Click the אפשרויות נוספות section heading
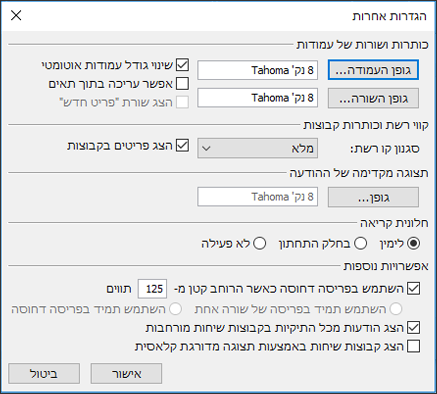This screenshot has width=437, height=394. (x=386, y=266)
